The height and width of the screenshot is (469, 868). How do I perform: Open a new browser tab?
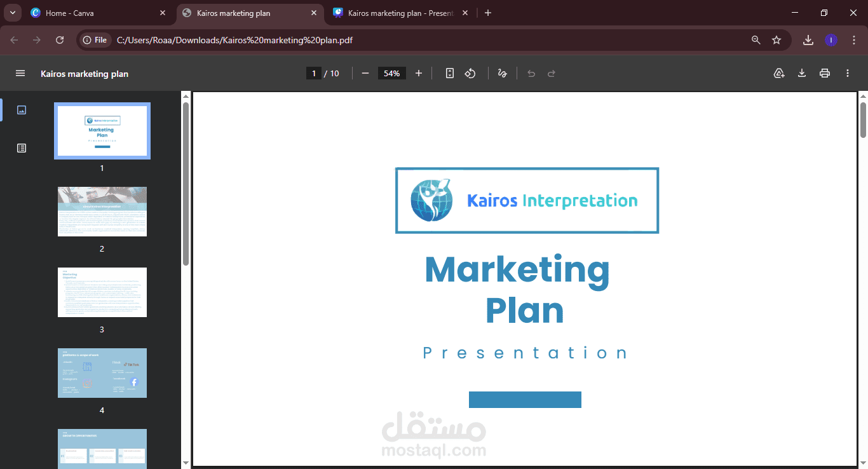click(x=488, y=13)
